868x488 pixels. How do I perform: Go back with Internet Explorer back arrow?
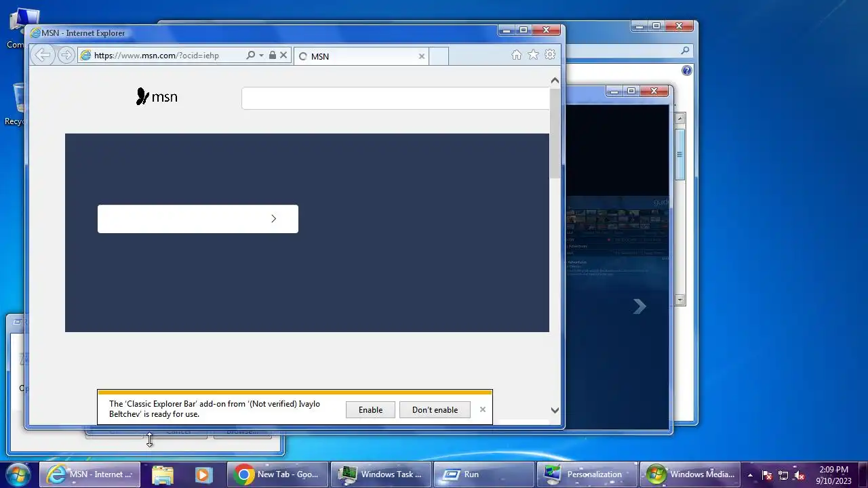click(x=43, y=55)
